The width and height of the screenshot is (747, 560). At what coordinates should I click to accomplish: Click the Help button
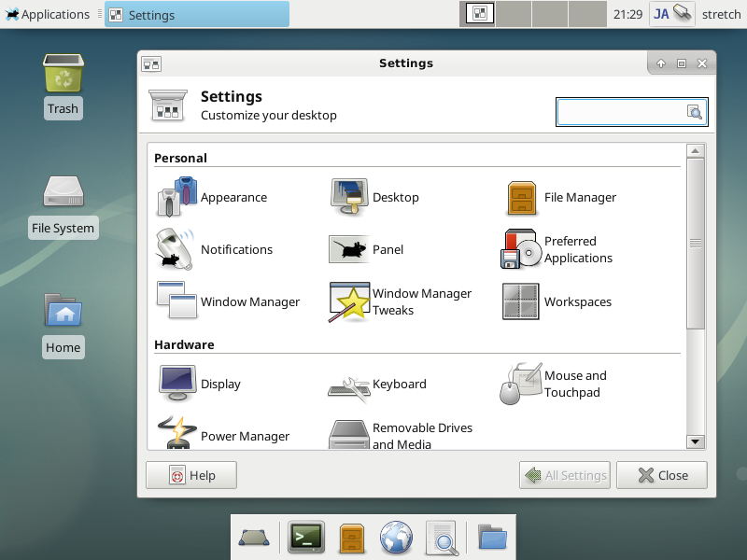pos(191,475)
